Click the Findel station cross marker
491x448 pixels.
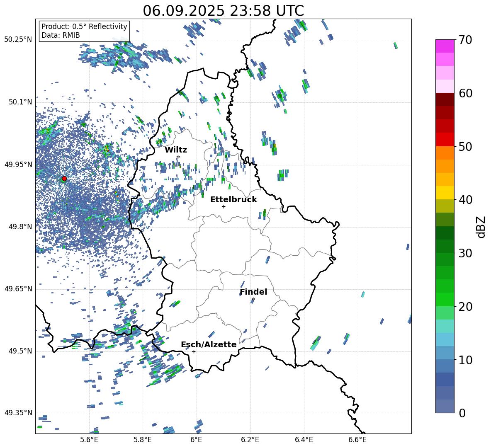(253, 299)
